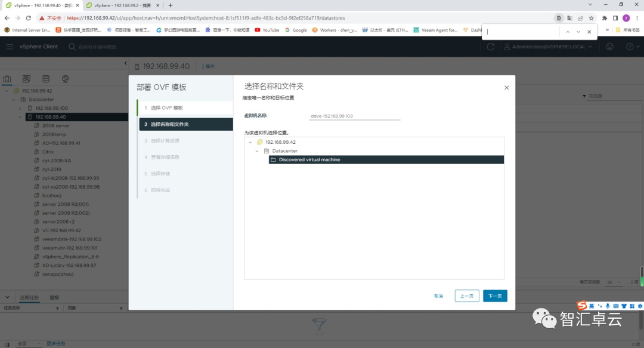Select VM xenapp(zhou)
The height and width of the screenshot is (348, 644).
pyautogui.click(x=57, y=274)
